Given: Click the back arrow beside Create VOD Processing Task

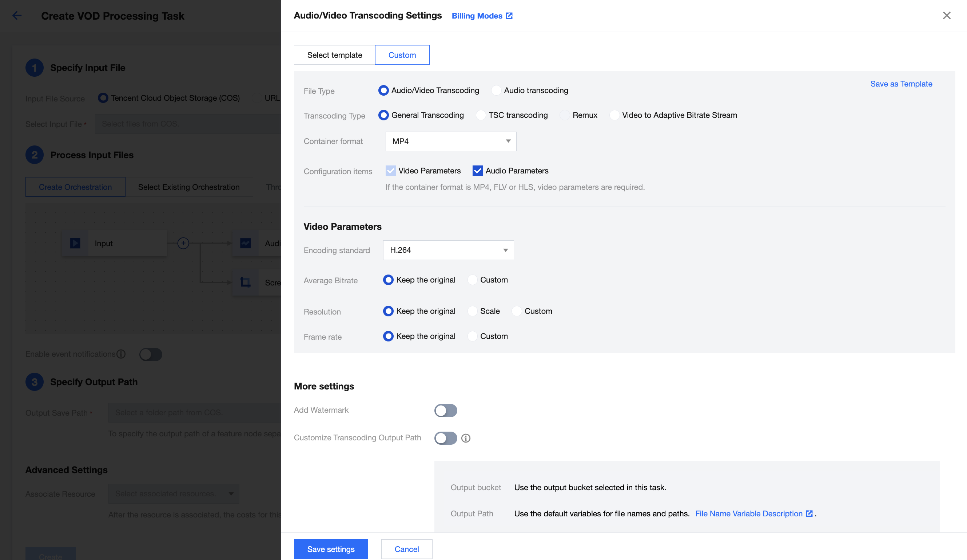Looking at the screenshot, I should click(16, 15).
